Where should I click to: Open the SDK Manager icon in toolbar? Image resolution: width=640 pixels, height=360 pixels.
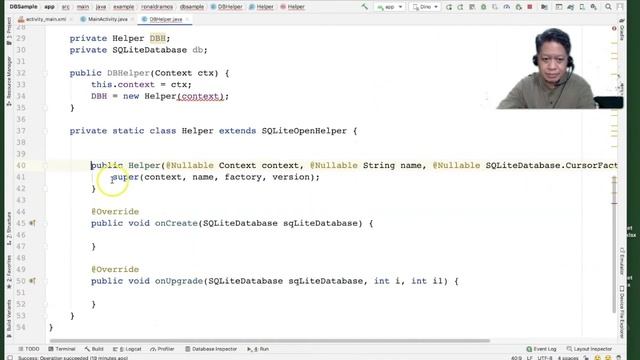(593, 7)
